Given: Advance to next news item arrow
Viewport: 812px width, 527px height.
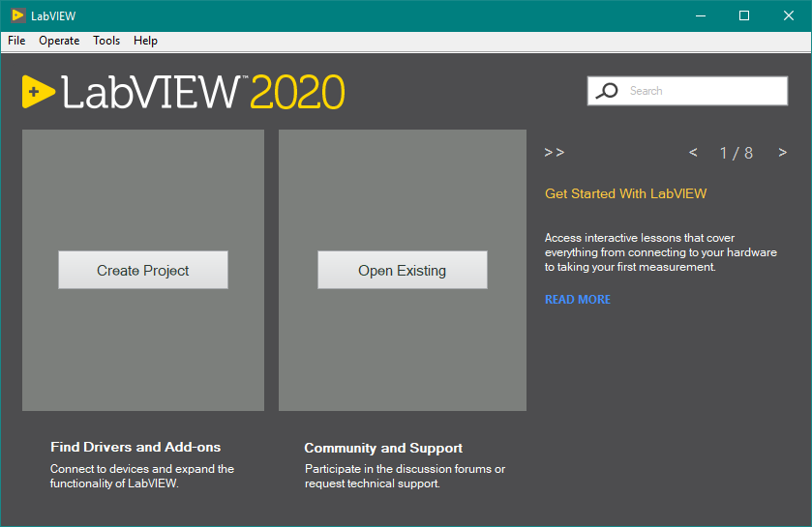Looking at the screenshot, I should [782, 153].
